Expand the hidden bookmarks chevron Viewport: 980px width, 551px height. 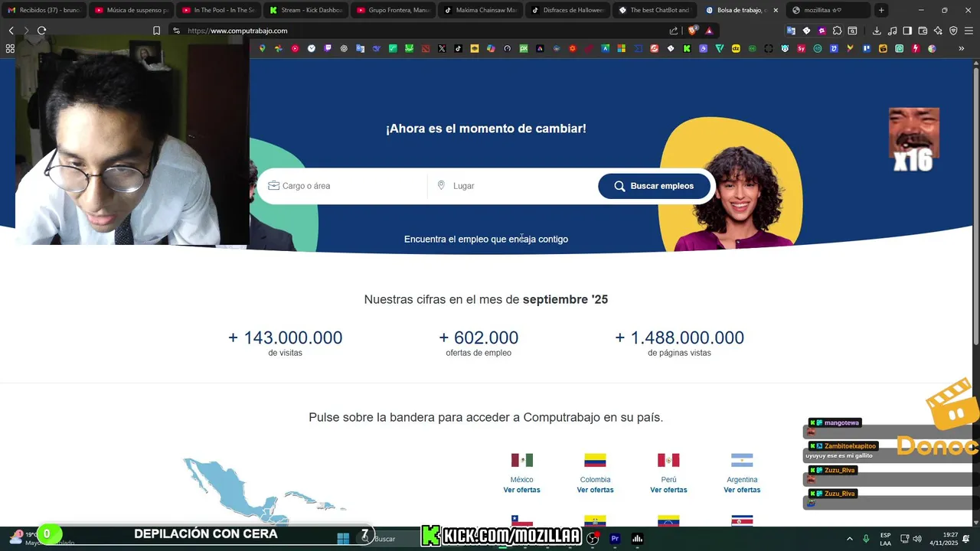[962, 48]
